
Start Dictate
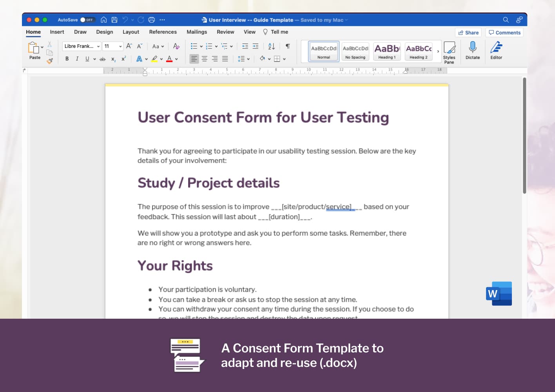[x=473, y=51]
